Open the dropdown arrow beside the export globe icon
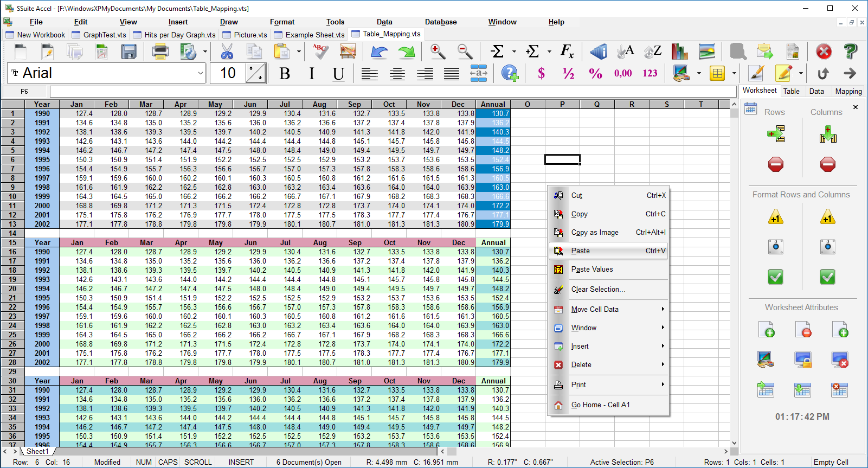 (x=205, y=52)
